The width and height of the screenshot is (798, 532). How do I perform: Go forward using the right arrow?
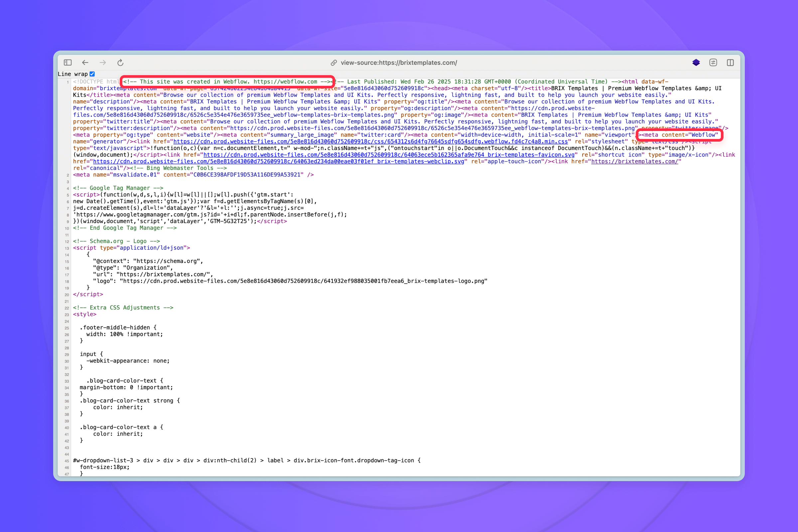tap(103, 63)
